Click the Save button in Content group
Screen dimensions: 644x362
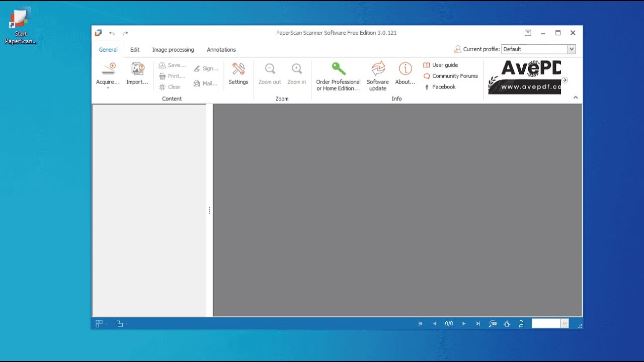point(172,65)
